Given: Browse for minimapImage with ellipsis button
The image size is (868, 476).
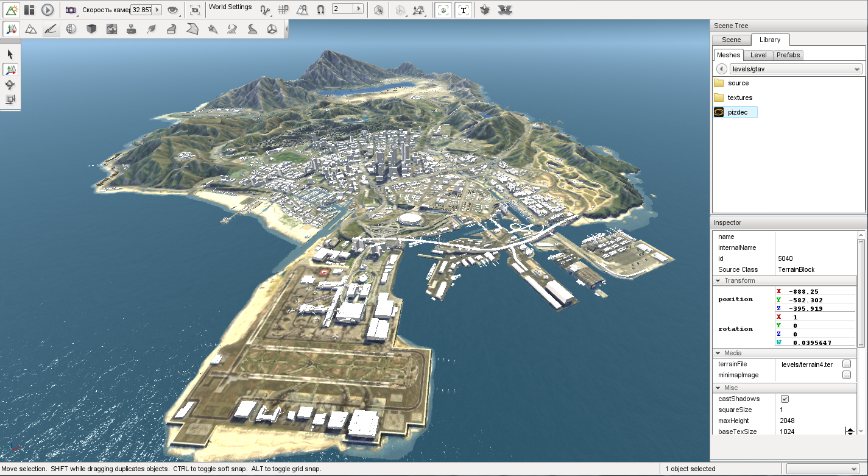Looking at the screenshot, I should pos(847,375).
